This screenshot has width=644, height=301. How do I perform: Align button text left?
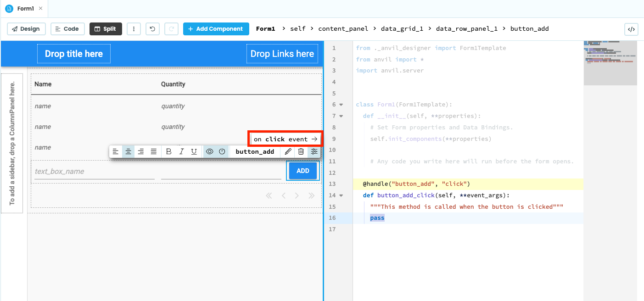pos(116,151)
